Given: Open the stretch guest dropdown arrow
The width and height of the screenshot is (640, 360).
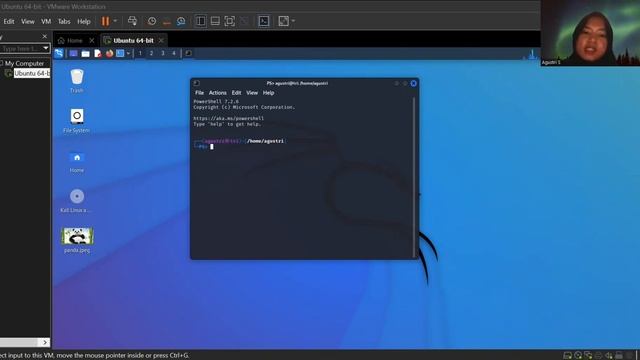Looking at the screenshot, I should pyautogui.click(x=293, y=21).
